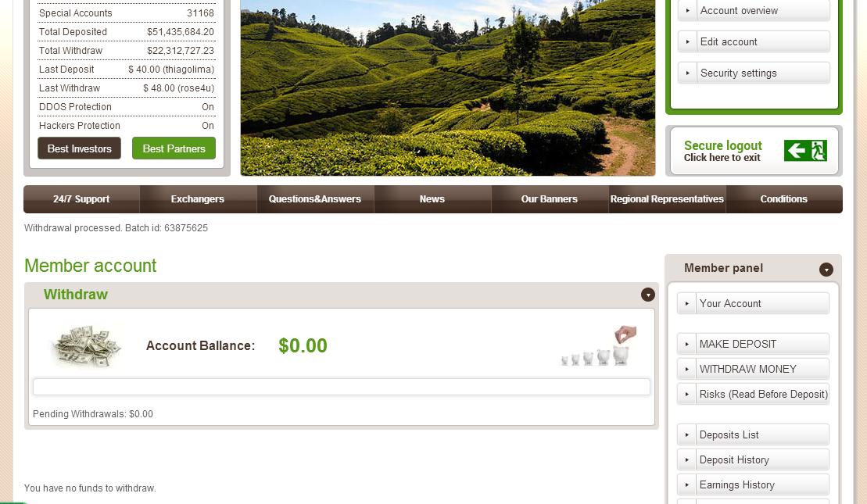Click the dollar bills pile icon

[x=86, y=346]
